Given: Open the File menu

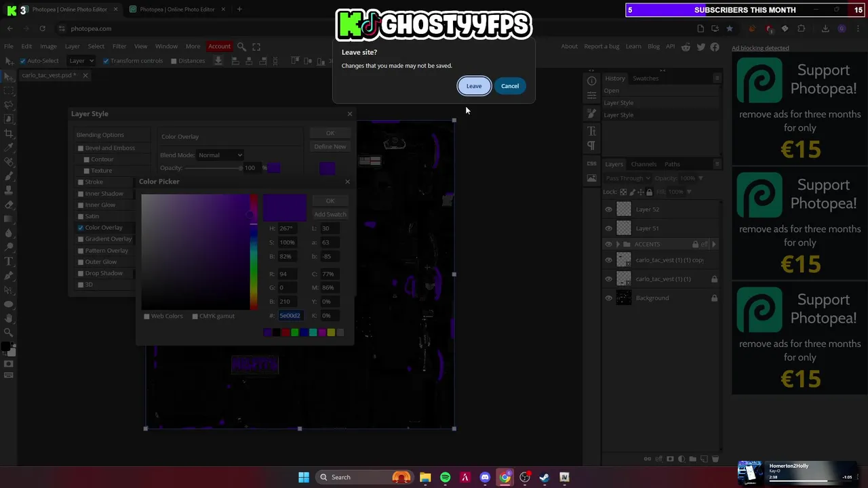Looking at the screenshot, I should coord(9,47).
